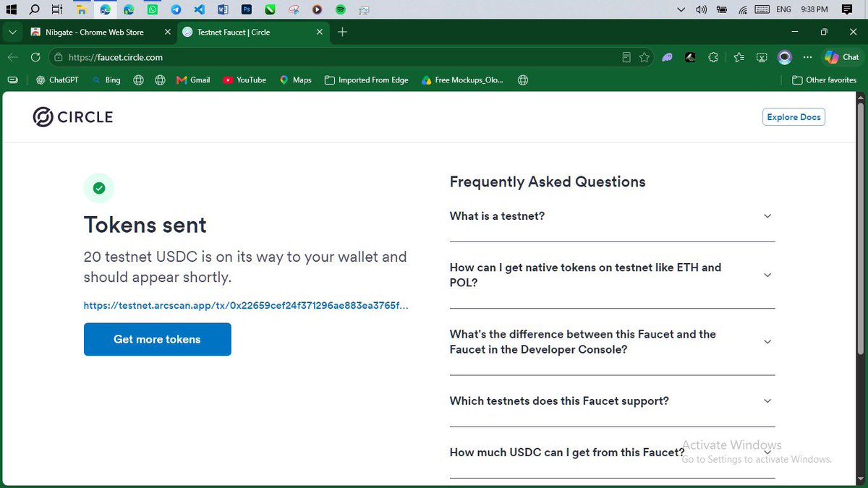This screenshot has height=488, width=868.
Task: Open the YouTube bookmark
Action: point(244,80)
